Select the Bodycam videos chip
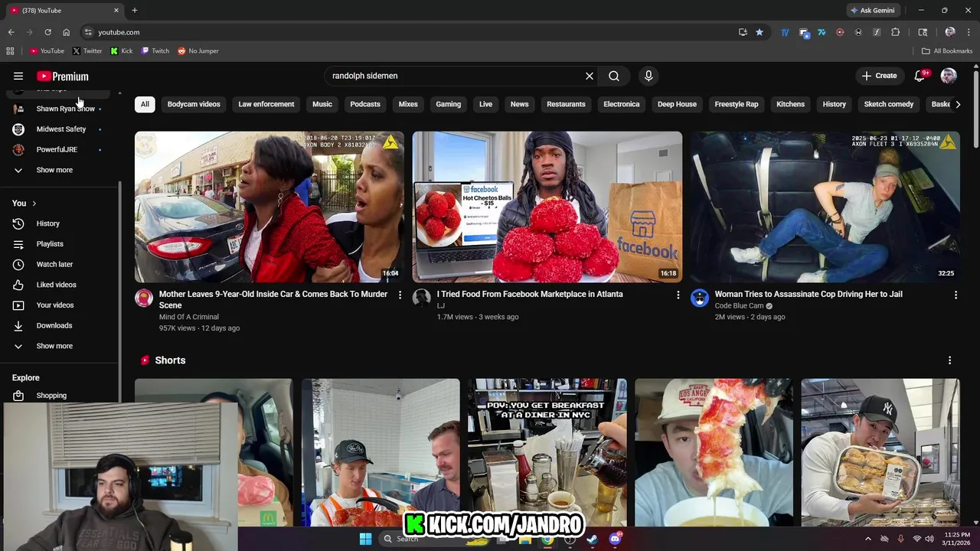 (x=194, y=104)
